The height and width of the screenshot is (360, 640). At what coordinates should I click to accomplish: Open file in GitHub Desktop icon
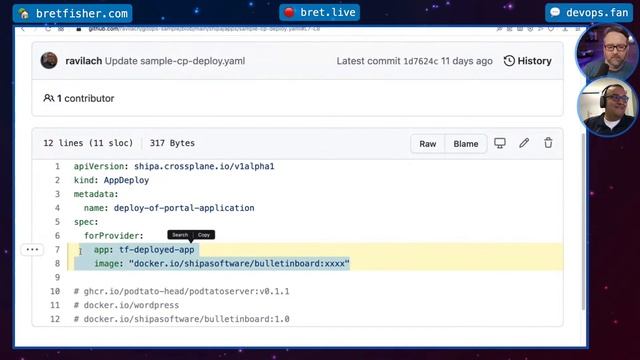click(500, 143)
